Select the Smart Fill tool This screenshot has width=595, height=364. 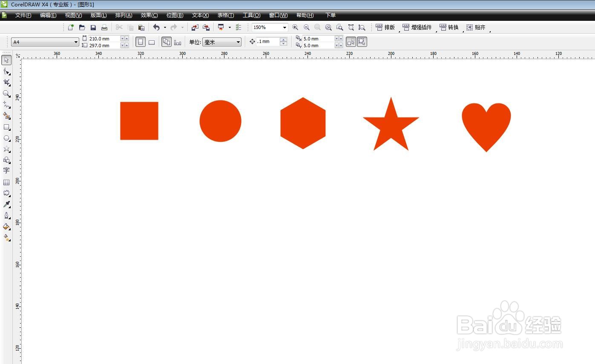(6, 115)
